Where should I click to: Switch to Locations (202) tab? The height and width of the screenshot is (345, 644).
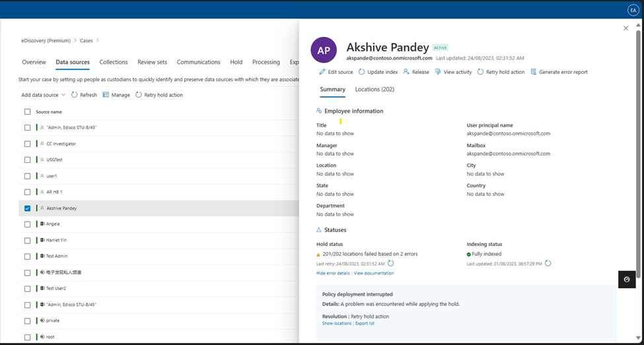(375, 90)
